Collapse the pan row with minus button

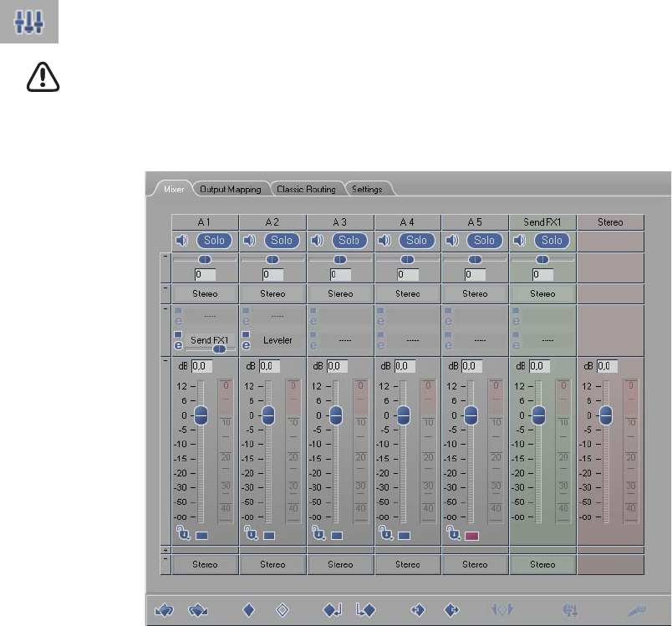click(x=165, y=257)
